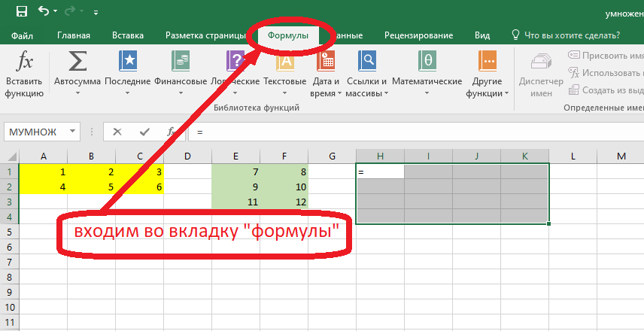Expand the Другие функции dropdown arrow
This screenshot has width=644, height=331.
tap(506, 94)
